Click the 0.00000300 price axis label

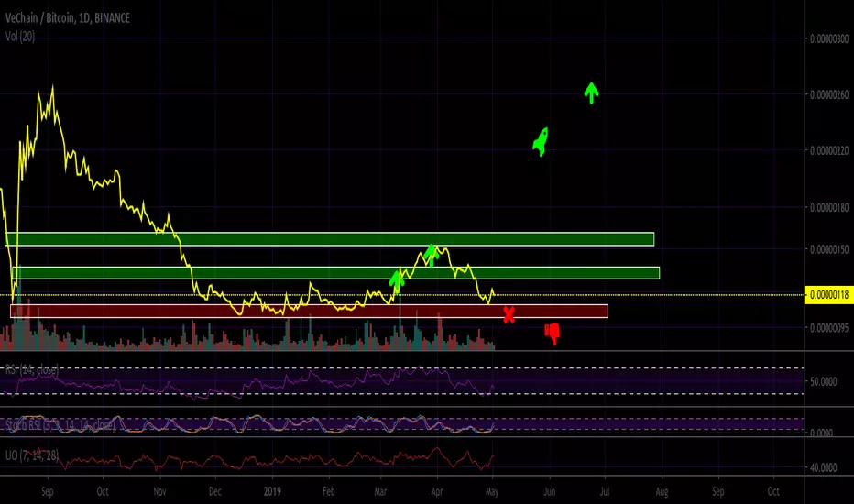[829, 38]
